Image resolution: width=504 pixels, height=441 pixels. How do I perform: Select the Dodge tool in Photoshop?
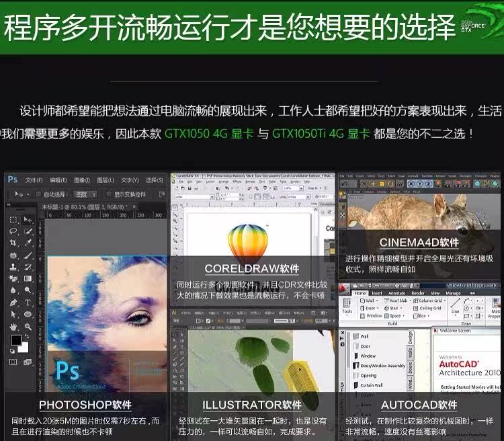pos(28,290)
